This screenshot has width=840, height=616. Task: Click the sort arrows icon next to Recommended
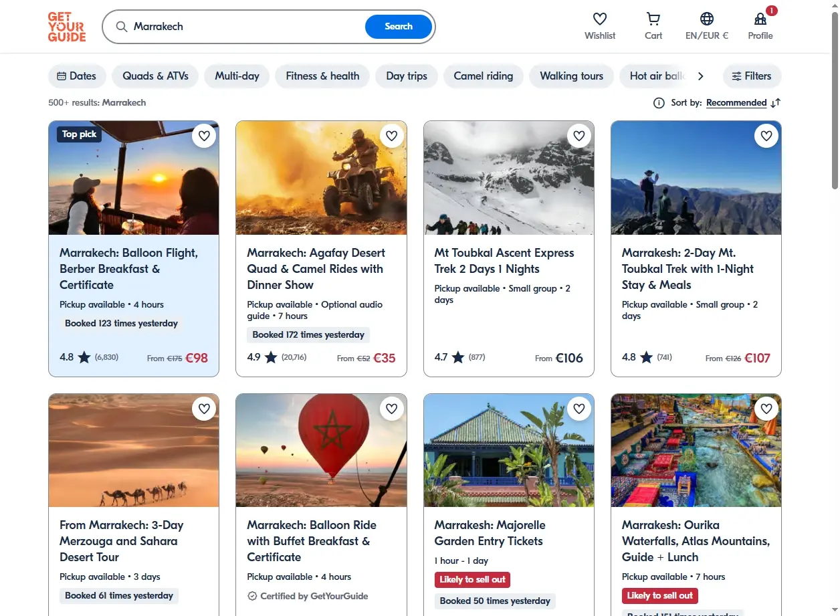(776, 103)
